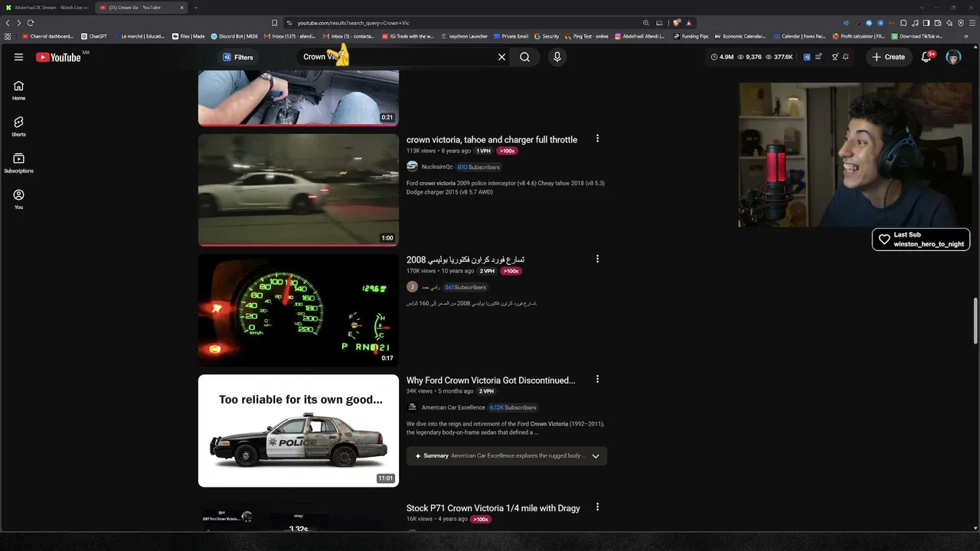This screenshot has height=551, width=980.
Task: Open the Channel dashboard bookmark
Action: pyautogui.click(x=47, y=36)
